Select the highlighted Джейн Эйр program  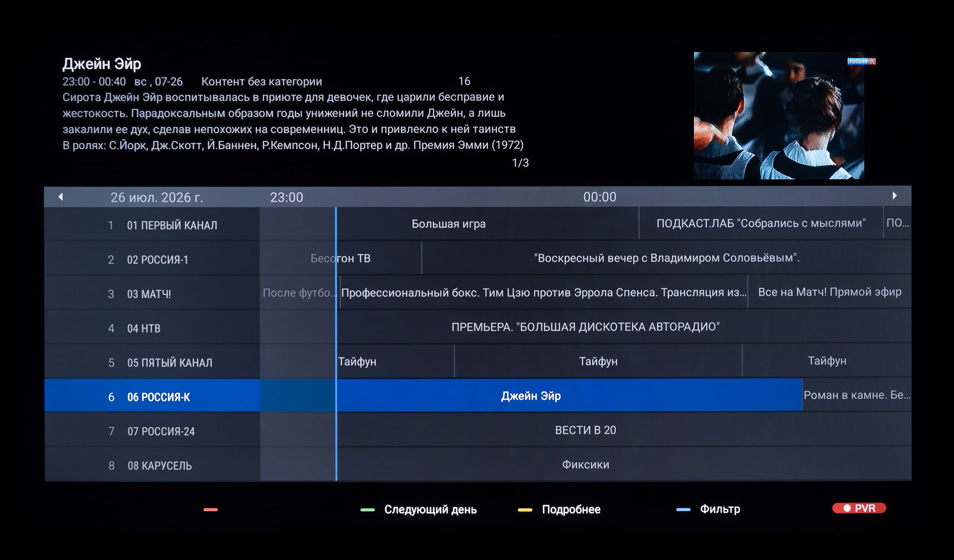[x=531, y=396]
